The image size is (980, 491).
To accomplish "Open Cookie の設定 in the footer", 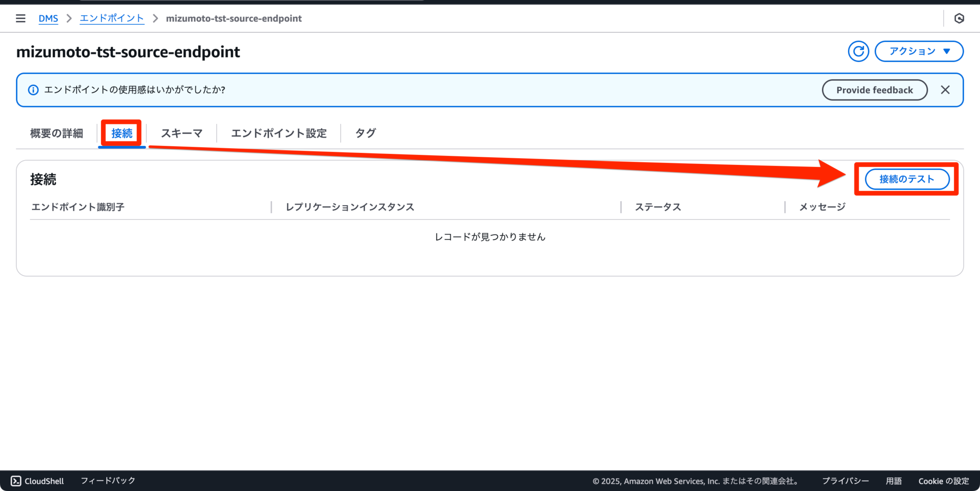I will (x=943, y=481).
